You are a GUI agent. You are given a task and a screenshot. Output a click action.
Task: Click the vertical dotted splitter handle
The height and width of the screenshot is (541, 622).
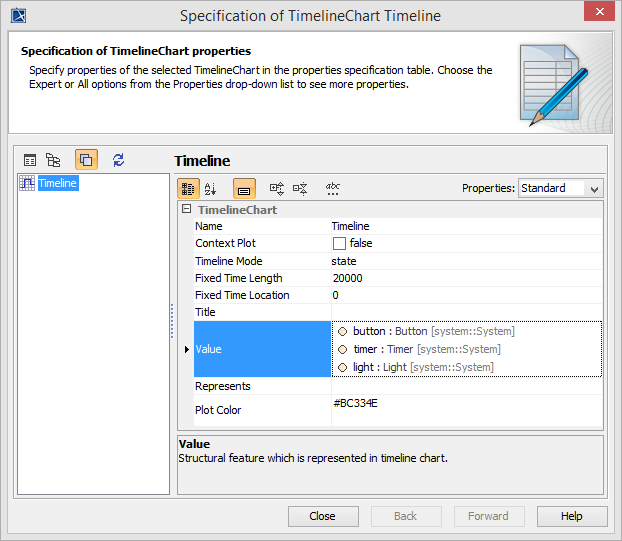pos(172,321)
